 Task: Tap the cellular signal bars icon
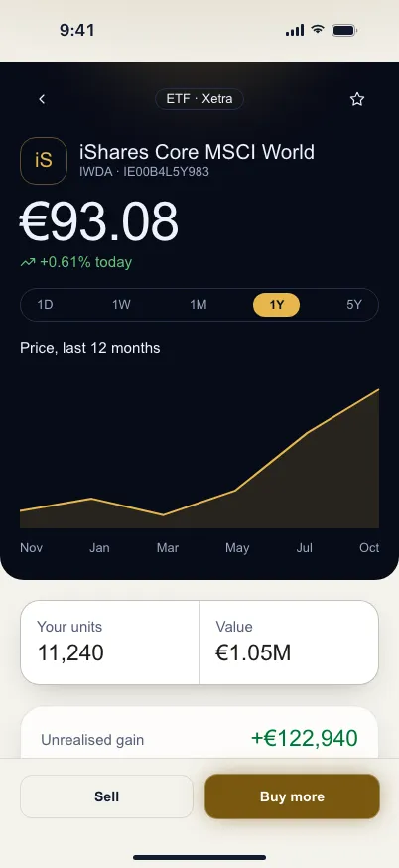click(x=295, y=30)
